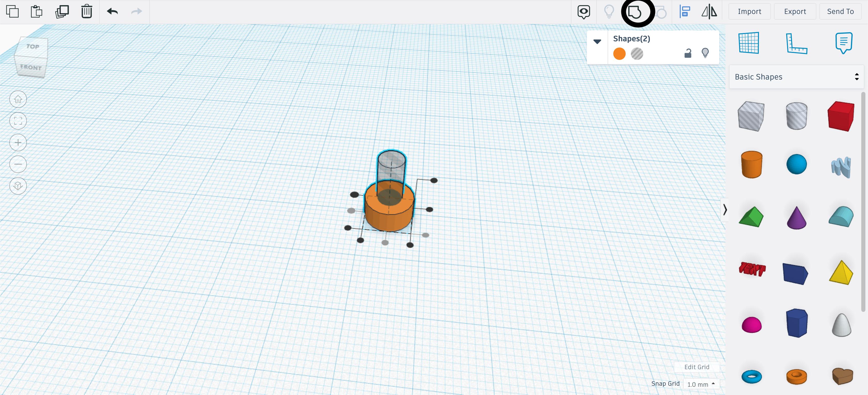This screenshot has height=395, width=868.
Task: Click the Home view button
Action: [18, 99]
